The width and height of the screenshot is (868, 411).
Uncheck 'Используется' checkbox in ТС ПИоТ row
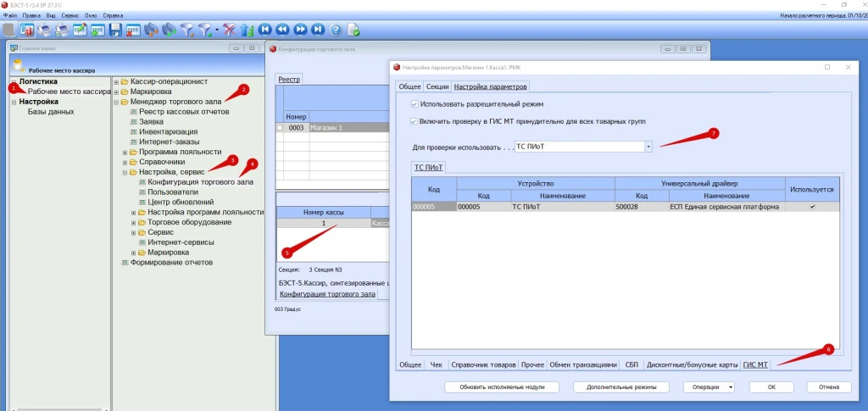[813, 207]
